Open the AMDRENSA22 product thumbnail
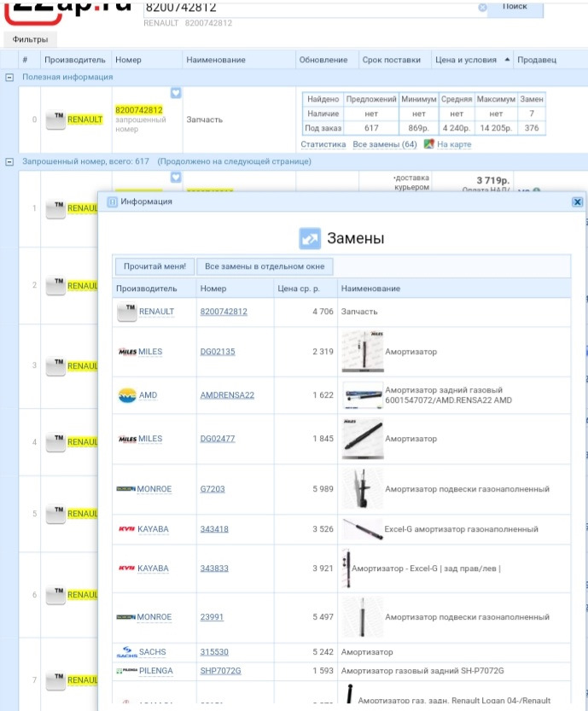This screenshot has width=588, height=711. (x=363, y=395)
